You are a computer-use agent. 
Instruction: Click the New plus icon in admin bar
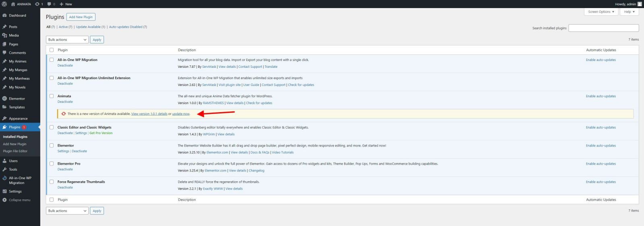pyautogui.click(x=61, y=4)
